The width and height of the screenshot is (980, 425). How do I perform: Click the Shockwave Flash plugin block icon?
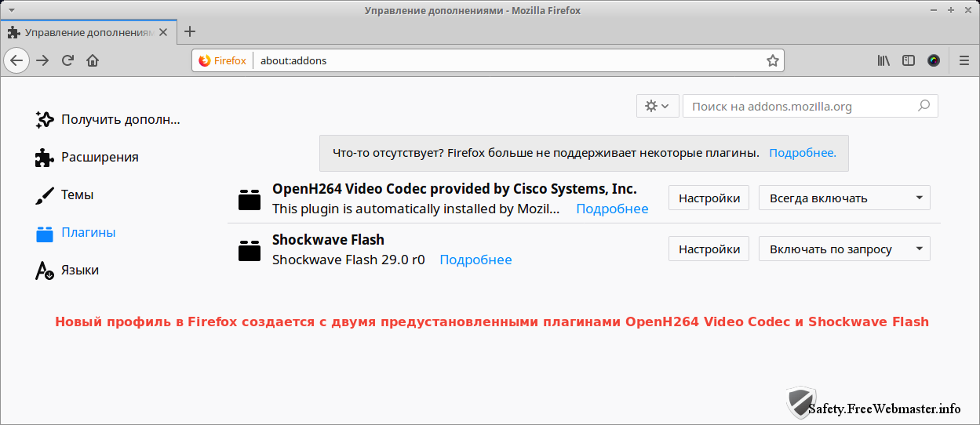coord(250,251)
